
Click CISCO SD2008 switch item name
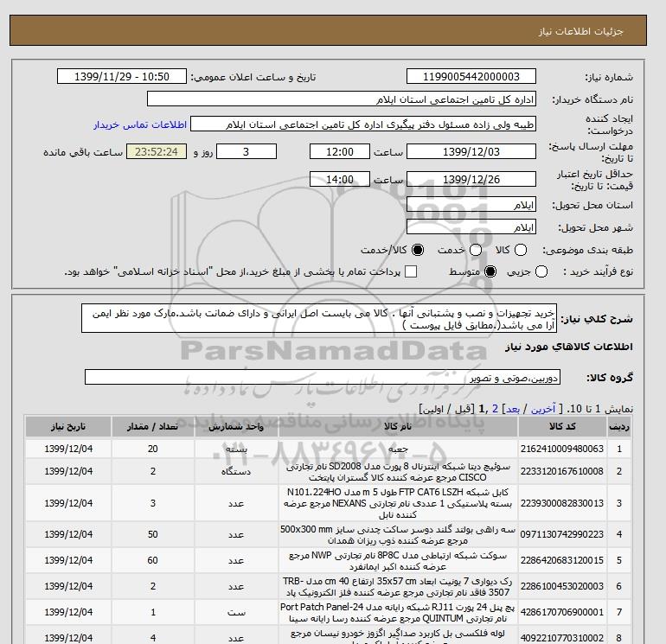point(398,472)
